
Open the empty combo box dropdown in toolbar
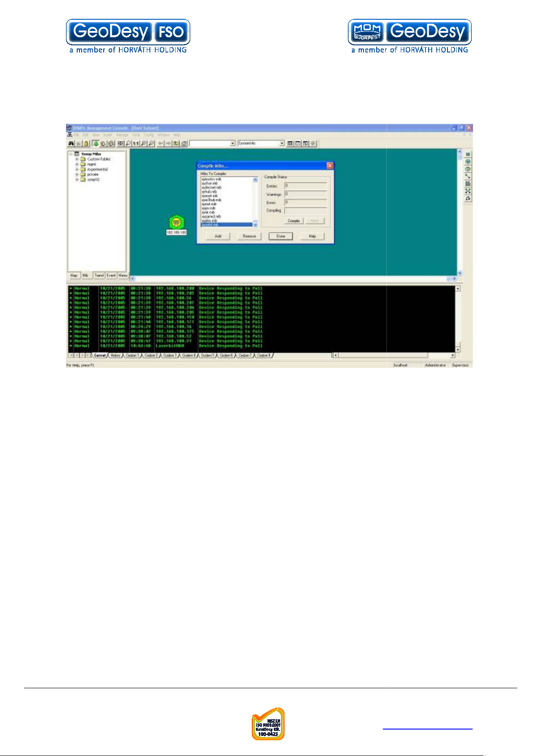coord(232,144)
